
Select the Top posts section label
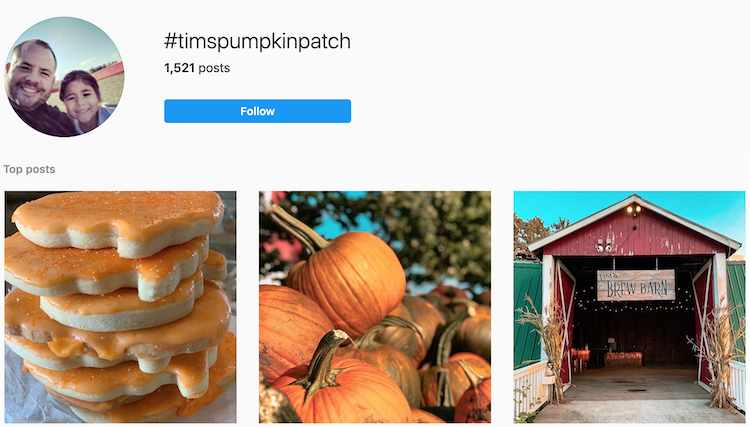click(29, 169)
